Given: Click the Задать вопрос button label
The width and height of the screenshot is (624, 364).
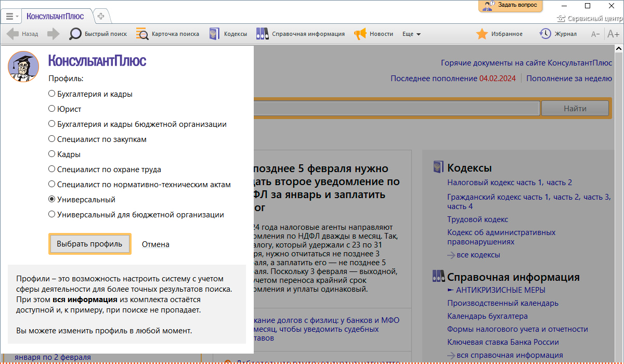Looking at the screenshot, I should 517,5.
